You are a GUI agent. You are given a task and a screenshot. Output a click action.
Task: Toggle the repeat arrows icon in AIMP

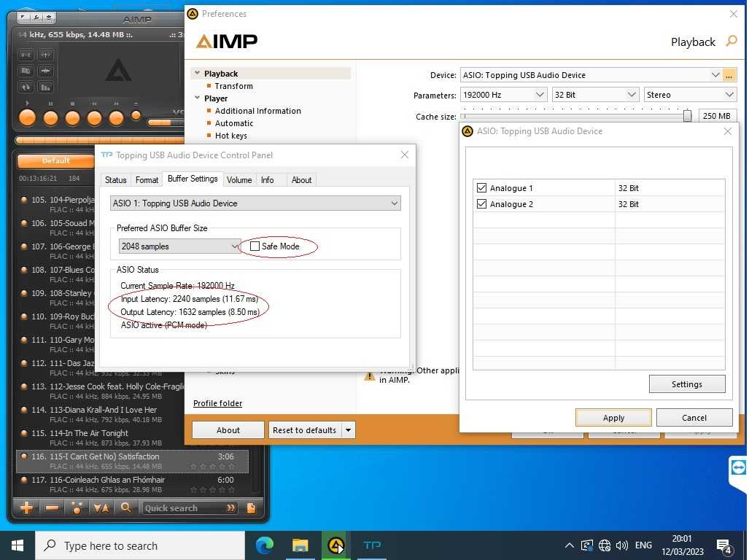click(26, 87)
